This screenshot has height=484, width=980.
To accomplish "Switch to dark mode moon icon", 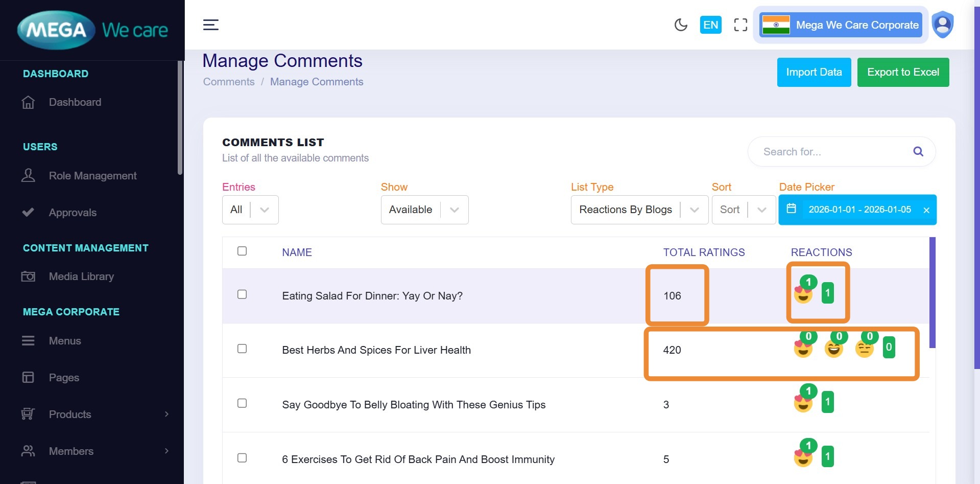I will (x=681, y=25).
